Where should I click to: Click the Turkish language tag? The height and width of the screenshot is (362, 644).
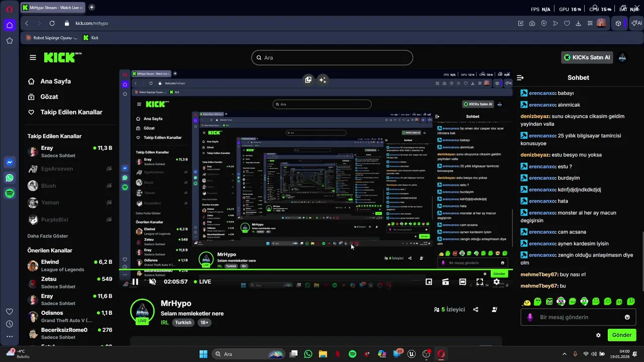[183, 322]
